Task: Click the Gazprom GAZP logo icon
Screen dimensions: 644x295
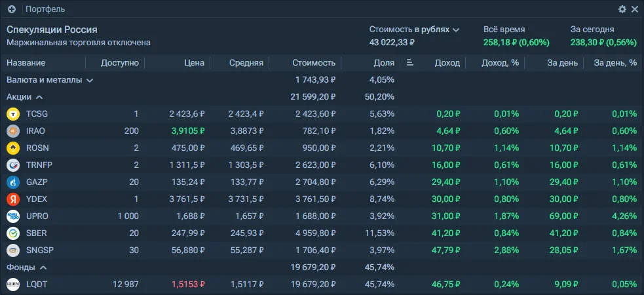Action: 13,182
